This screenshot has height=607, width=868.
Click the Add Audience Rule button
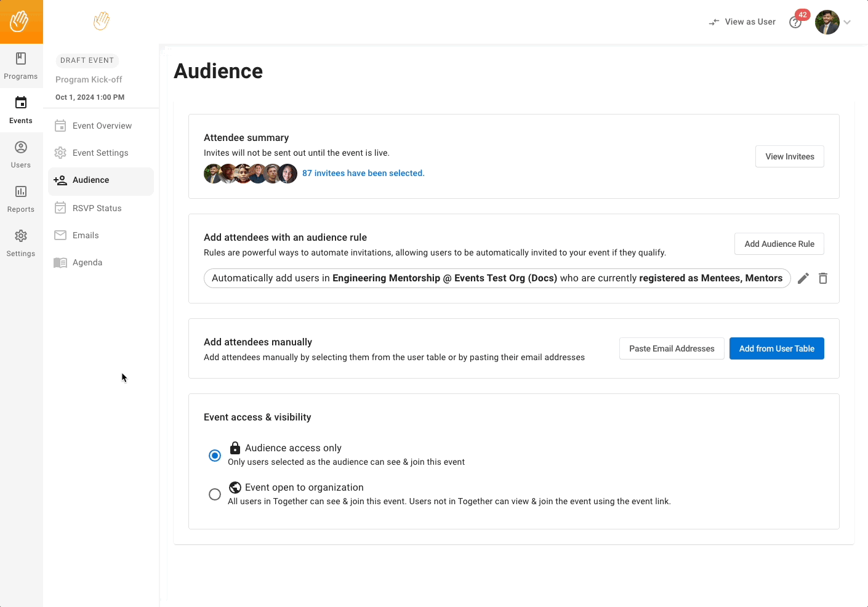[x=779, y=244]
